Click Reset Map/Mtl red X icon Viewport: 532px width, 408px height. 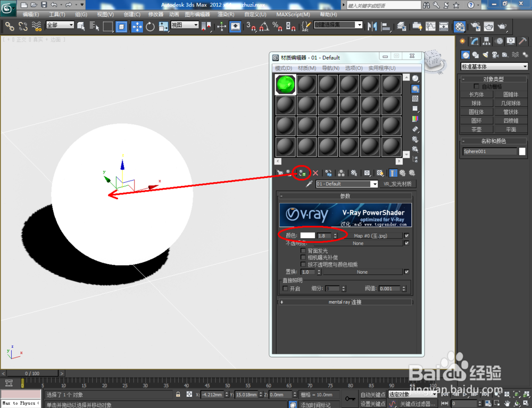(x=315, y=173)
